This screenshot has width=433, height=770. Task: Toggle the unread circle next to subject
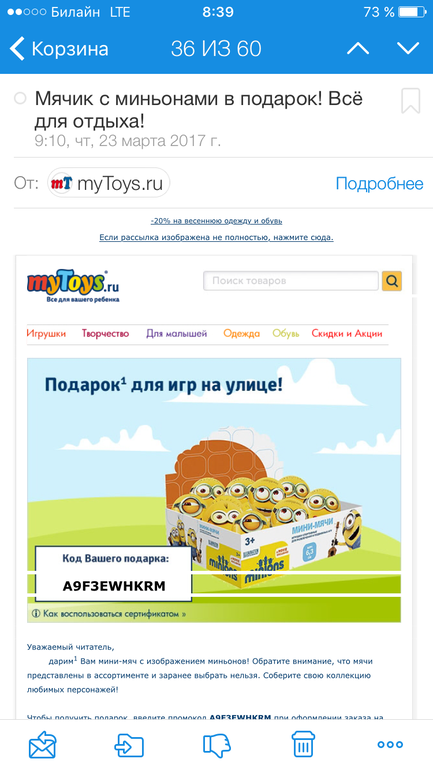pos(20,98)
